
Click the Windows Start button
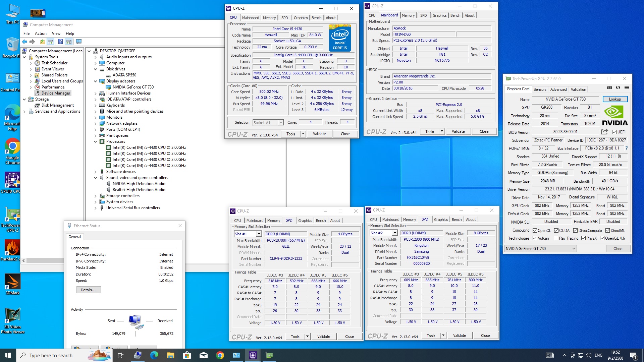(8, 355)
